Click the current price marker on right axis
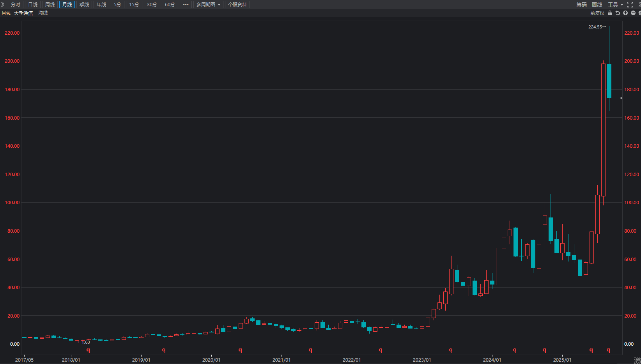 621,98
